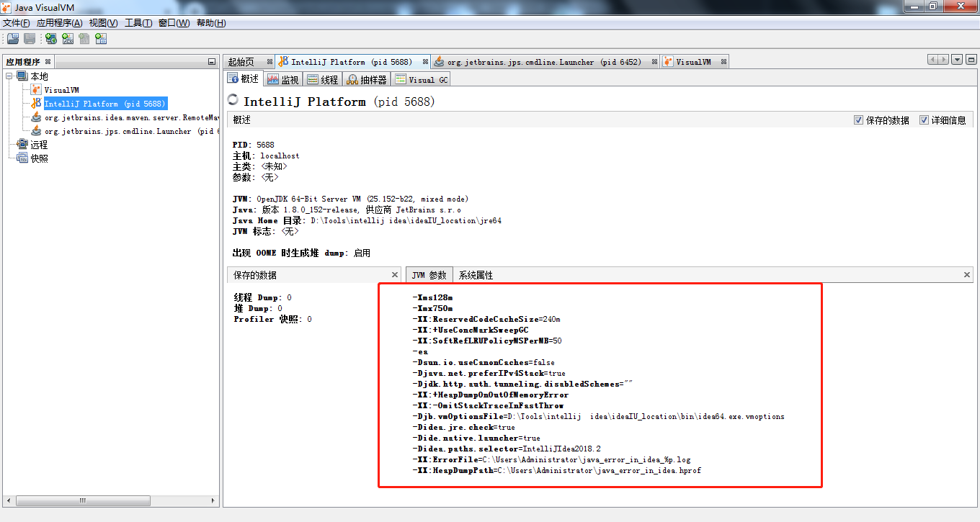Click the -XX:+UseConcMarkSweepGC argument text
Viewport: 980px width, 522px height.
point(470,330)
